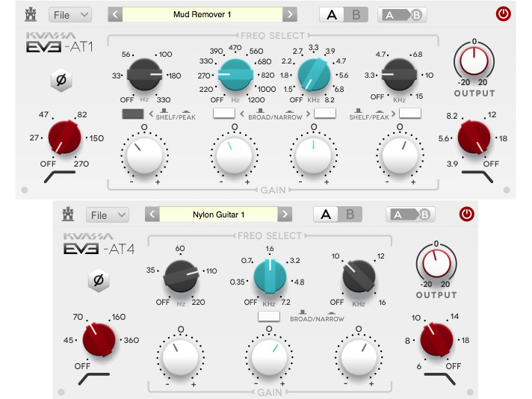This screenshot has height=399, width=532.
Task: Click the 1200 Hz label on AT1 low-mid
Action: (256, 100)
